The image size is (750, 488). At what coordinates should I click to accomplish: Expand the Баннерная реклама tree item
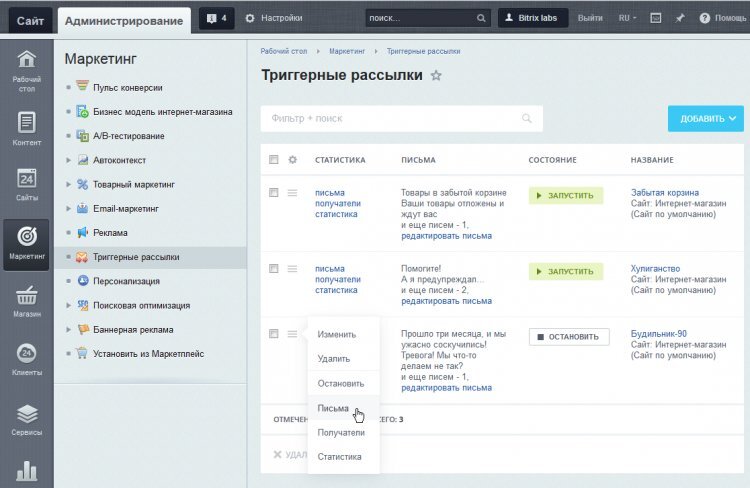tap(68, 330)
